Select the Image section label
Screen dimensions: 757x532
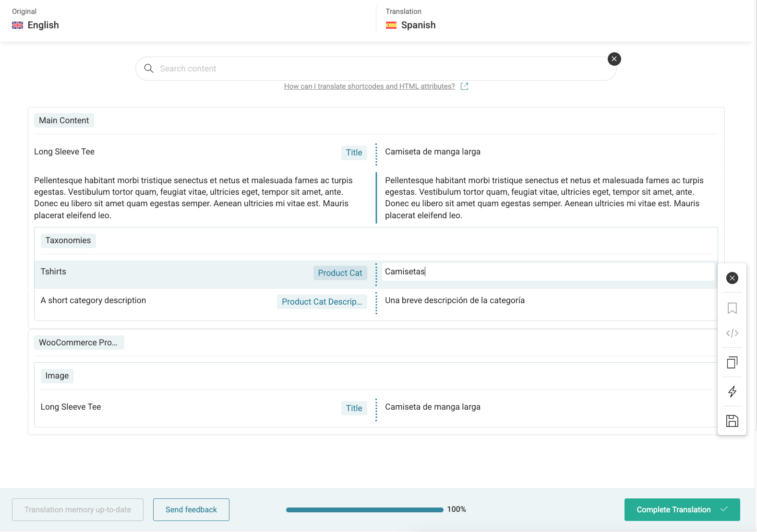point(57,376)
